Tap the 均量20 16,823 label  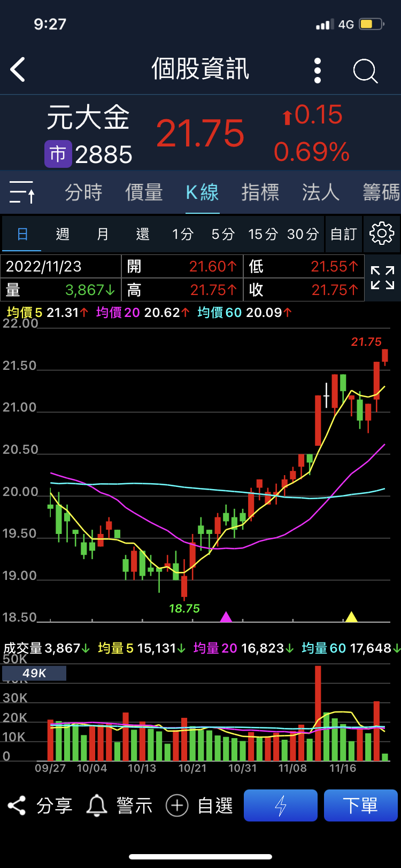pos(244,648)
